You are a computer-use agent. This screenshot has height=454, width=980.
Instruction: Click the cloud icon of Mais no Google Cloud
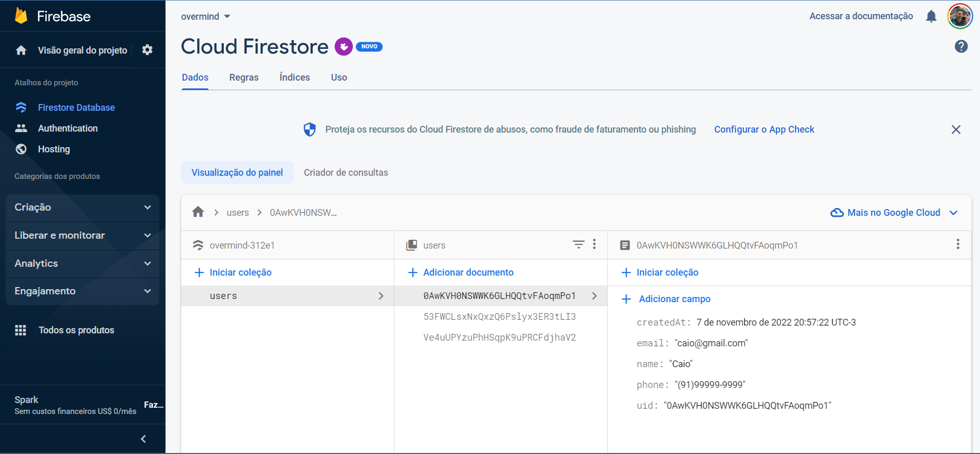[837, 213]
